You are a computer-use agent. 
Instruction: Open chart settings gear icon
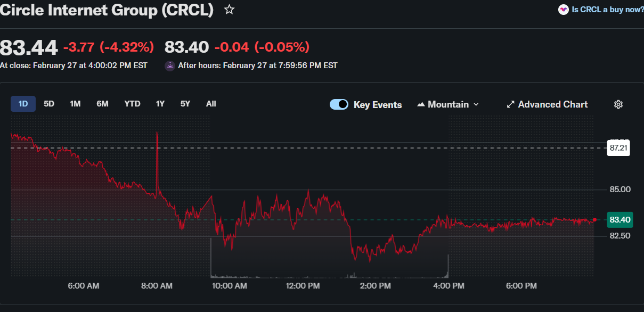tap(618, 104)
